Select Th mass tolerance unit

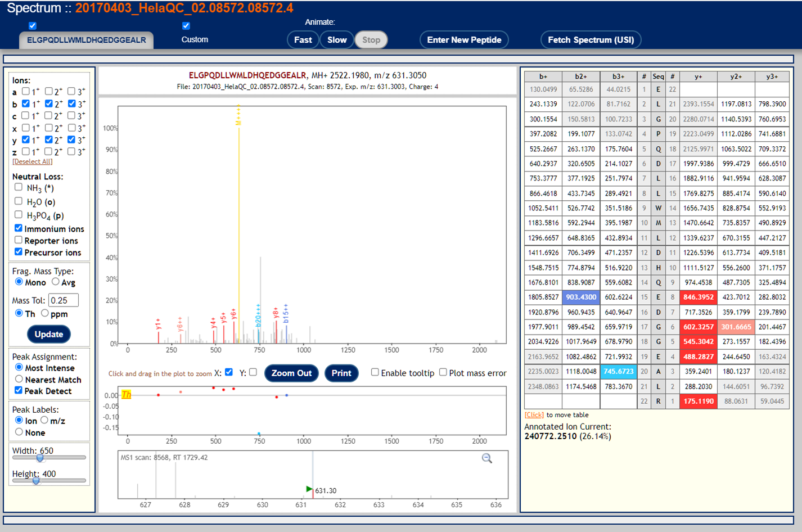coord(19,313)
